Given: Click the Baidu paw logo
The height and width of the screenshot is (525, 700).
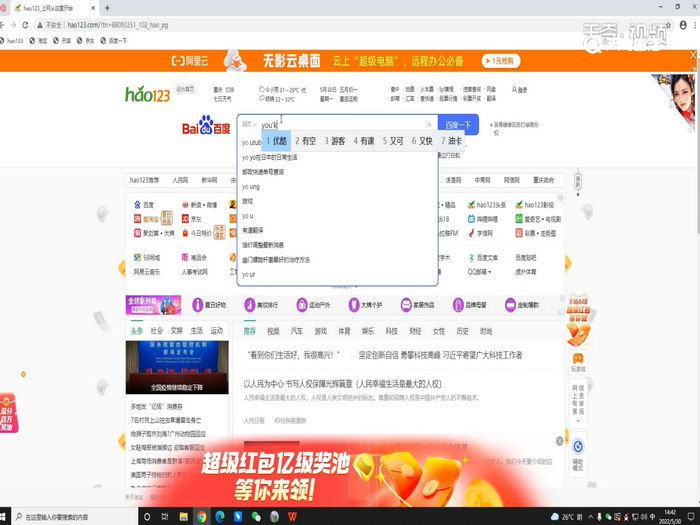Looking at the screenshot, I should pos(206,125).
